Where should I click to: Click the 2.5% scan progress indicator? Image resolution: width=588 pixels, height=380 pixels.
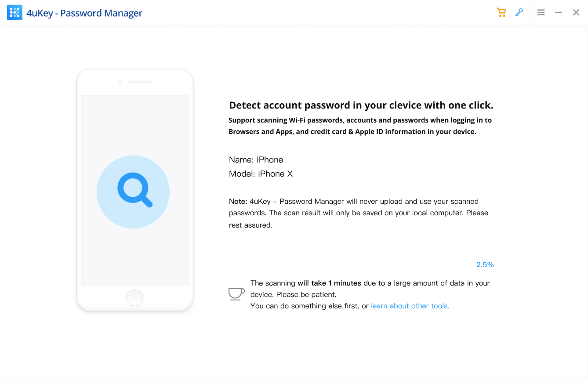[485, 264]
